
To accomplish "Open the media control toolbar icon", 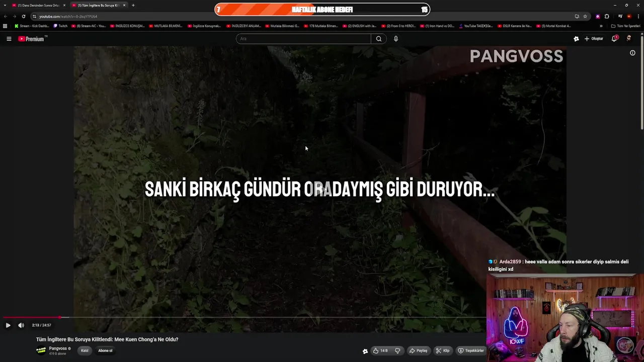I will point(620,16).
